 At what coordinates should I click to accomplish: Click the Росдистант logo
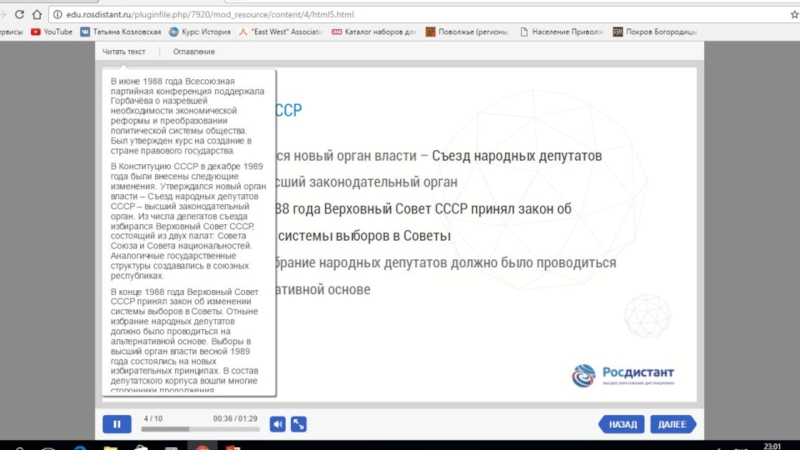point(622,374)
